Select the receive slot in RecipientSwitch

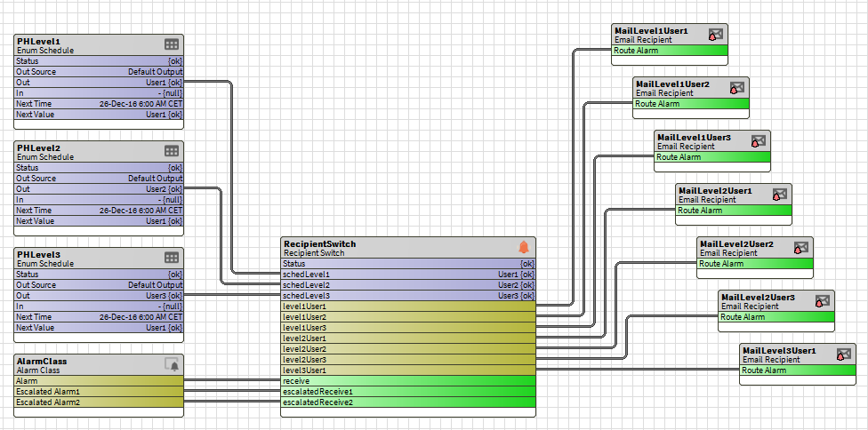[408, 381]
